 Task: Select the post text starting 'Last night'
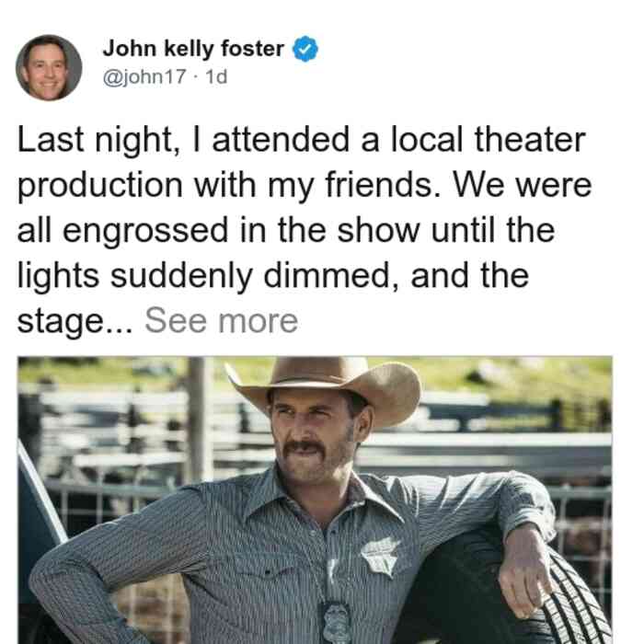coord(304,230)
